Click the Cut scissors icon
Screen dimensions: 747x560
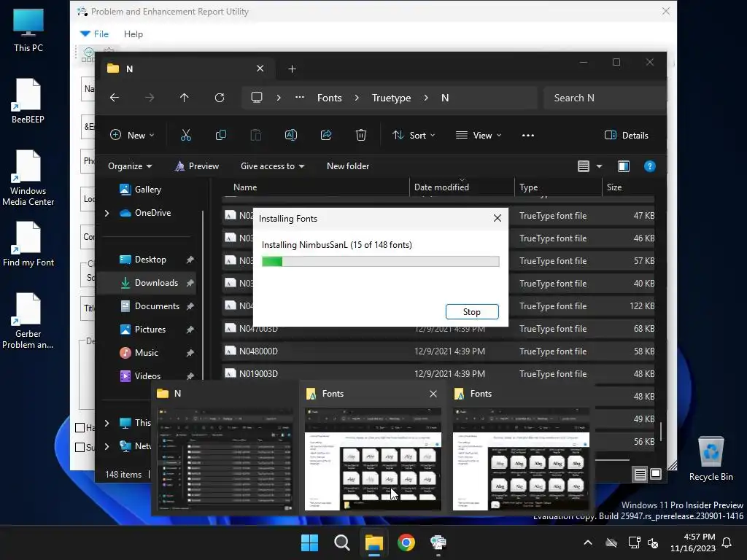186,135
